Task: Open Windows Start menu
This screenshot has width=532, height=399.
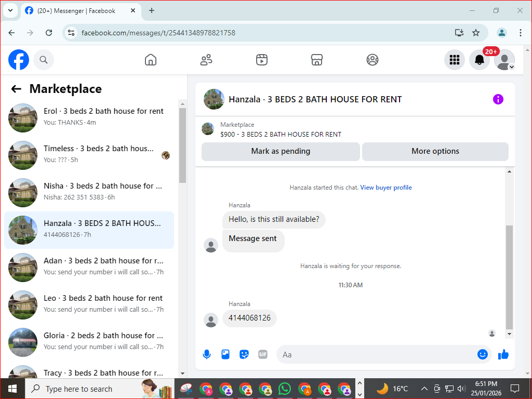Action: (x=12, y=389)
